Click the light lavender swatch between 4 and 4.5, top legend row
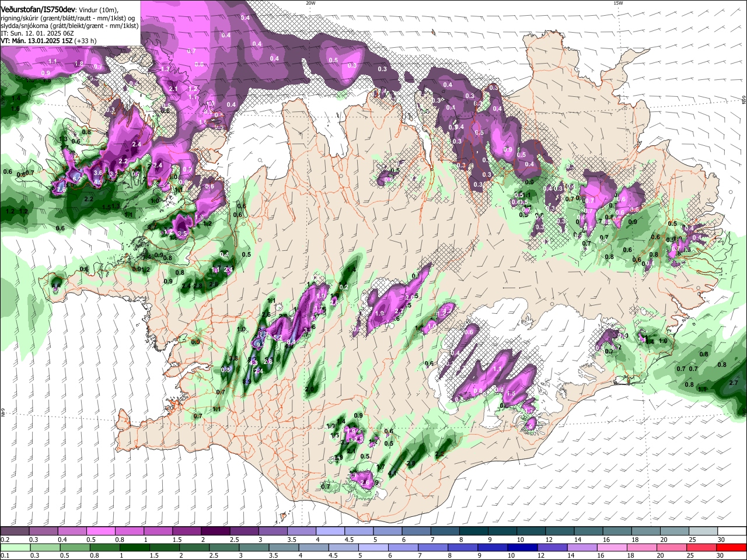The image size is (747, 560). (330, 531)
